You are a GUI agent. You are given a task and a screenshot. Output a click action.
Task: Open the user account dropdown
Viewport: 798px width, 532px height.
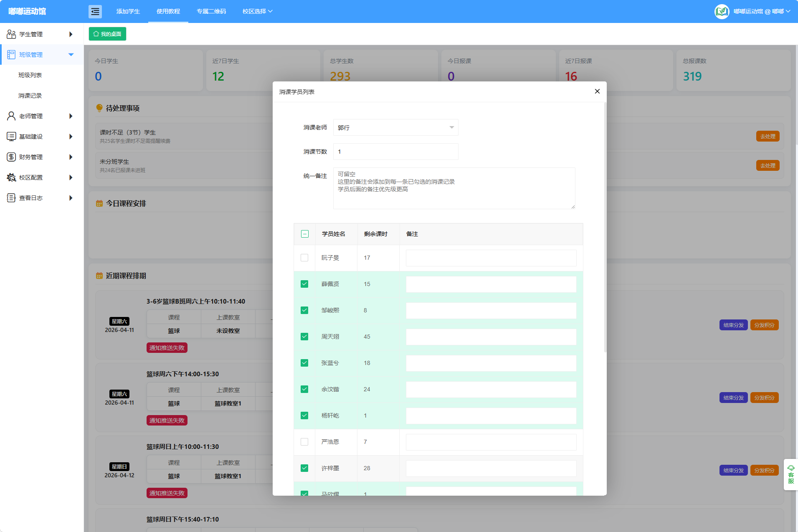coord(762,11)
